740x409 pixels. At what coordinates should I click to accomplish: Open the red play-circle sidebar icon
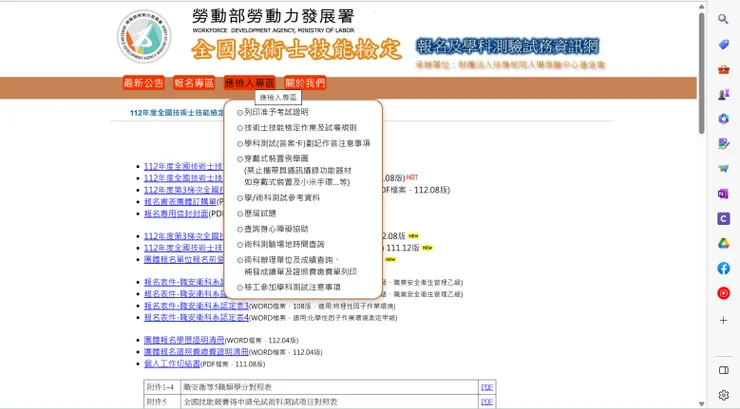click(x=723, y=293)
